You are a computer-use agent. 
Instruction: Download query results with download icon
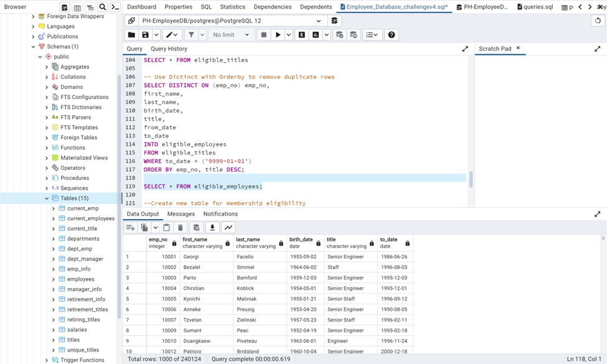pyautogui.click(x=212, y=227)
